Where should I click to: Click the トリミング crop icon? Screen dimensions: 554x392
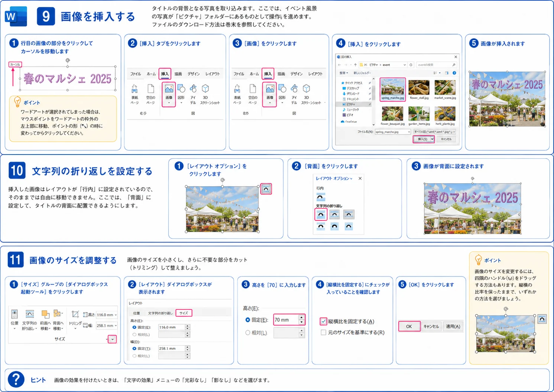click(75, 314)
